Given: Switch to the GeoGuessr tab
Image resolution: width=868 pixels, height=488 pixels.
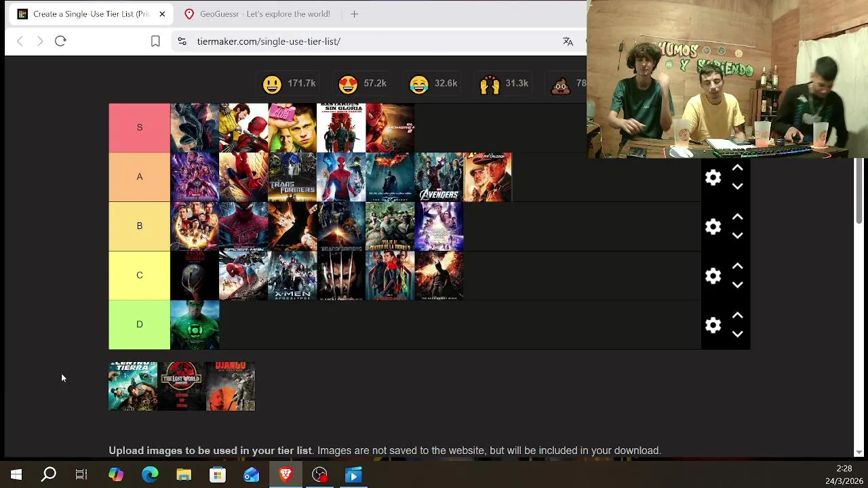Looking at the screenshot, I should pyautogui.click(x=258, y=14).
